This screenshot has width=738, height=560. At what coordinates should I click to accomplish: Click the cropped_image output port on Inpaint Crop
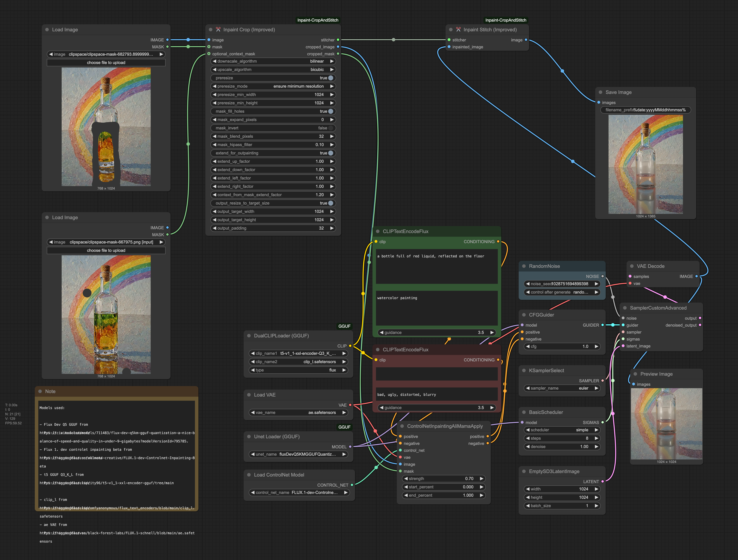tap(338, 47)
